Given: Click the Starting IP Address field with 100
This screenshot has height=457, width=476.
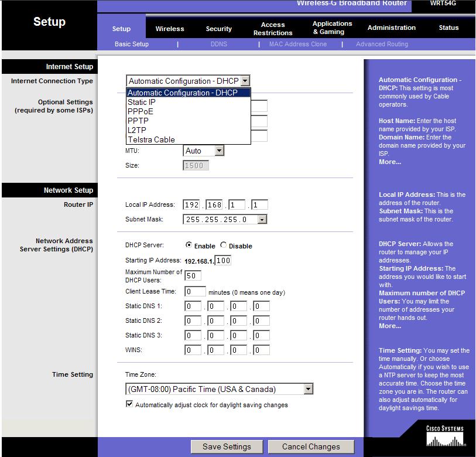Looking at the screenshot, I should click(223, 260).
